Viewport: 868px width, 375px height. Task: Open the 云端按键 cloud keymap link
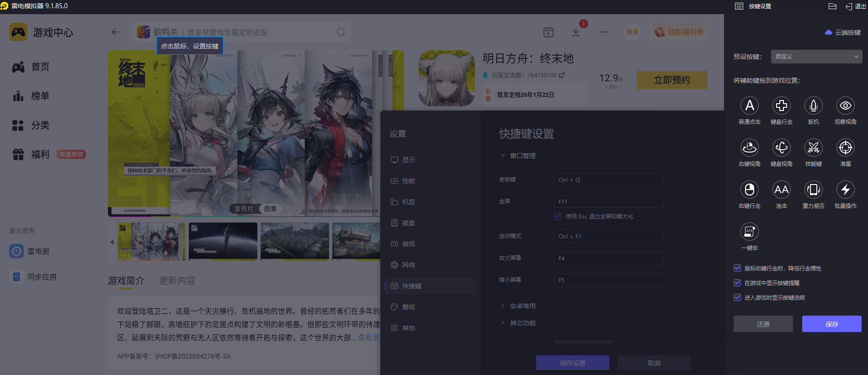[x=843, y=32]
